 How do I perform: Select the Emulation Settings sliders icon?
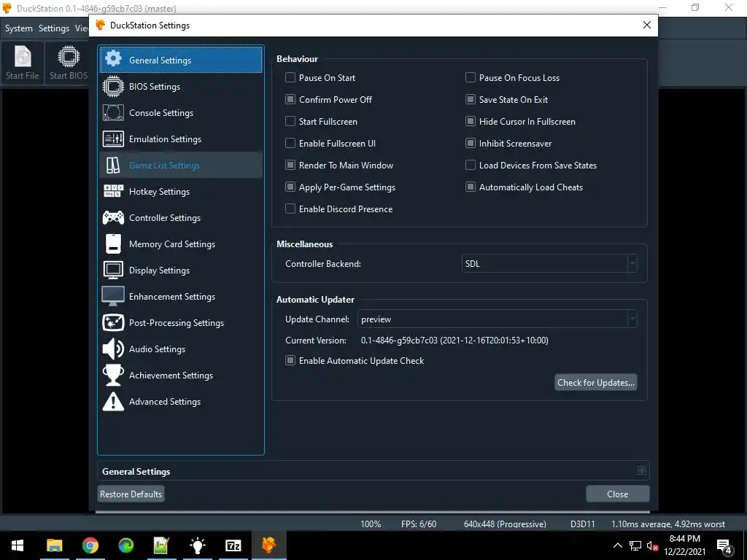(113, 139)
